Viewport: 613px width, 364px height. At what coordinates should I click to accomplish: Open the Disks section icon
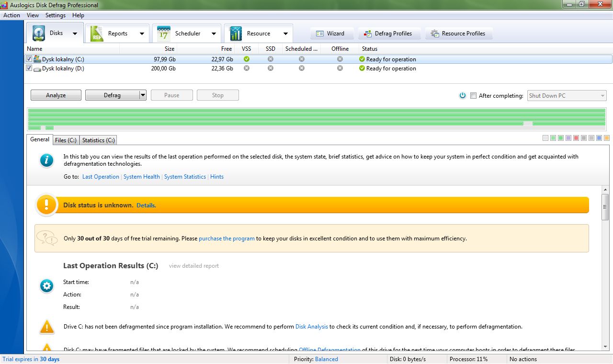[x=39, y=34]
